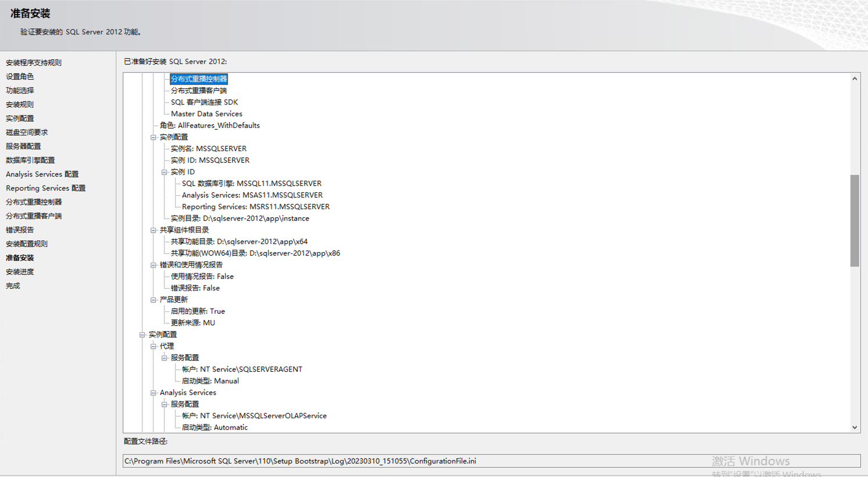Viewport: 868px width, 477px height.
Task: Click the configuration file path field
Action: [x=491, y=461]
